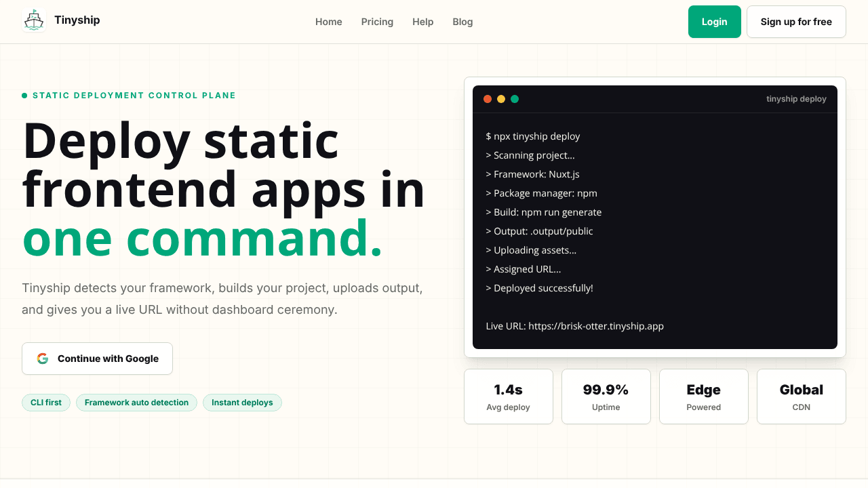The width and height of the screenshot is (868, 488).
Task: Click the red terminal window dot
Action: tap(488, 99)
